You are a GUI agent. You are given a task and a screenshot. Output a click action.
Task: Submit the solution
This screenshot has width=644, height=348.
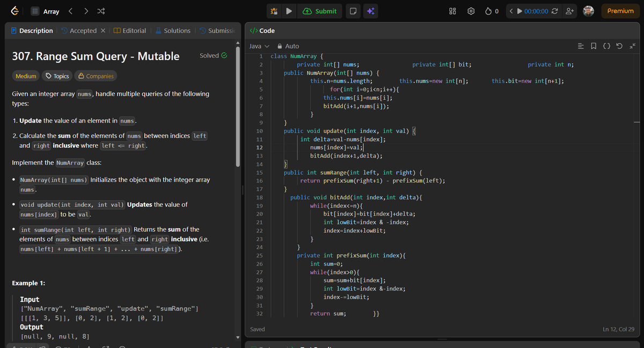point(320,11)
